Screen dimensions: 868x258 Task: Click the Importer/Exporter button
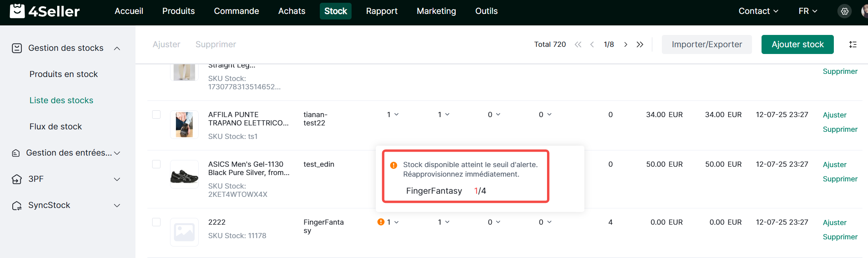(706, 44)
